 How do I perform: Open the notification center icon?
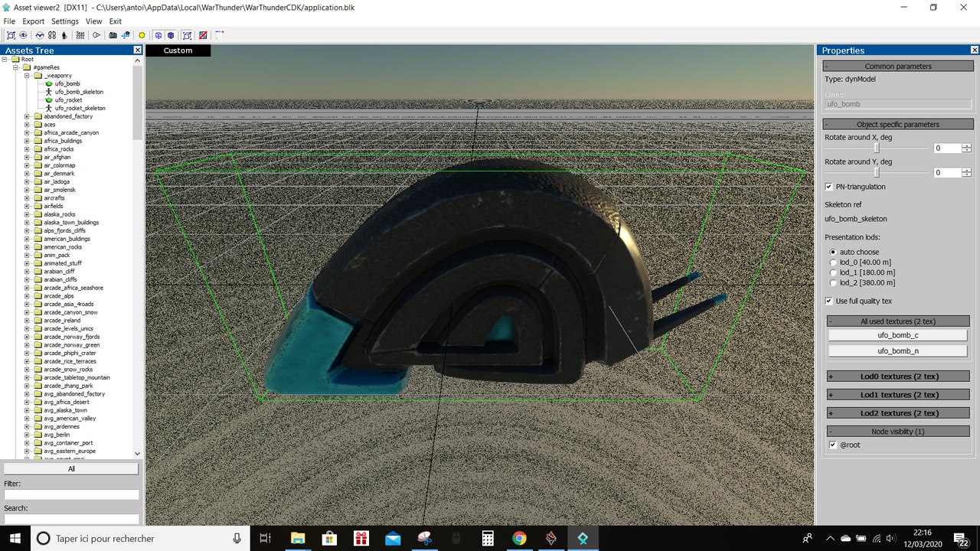tap(963, 539)
